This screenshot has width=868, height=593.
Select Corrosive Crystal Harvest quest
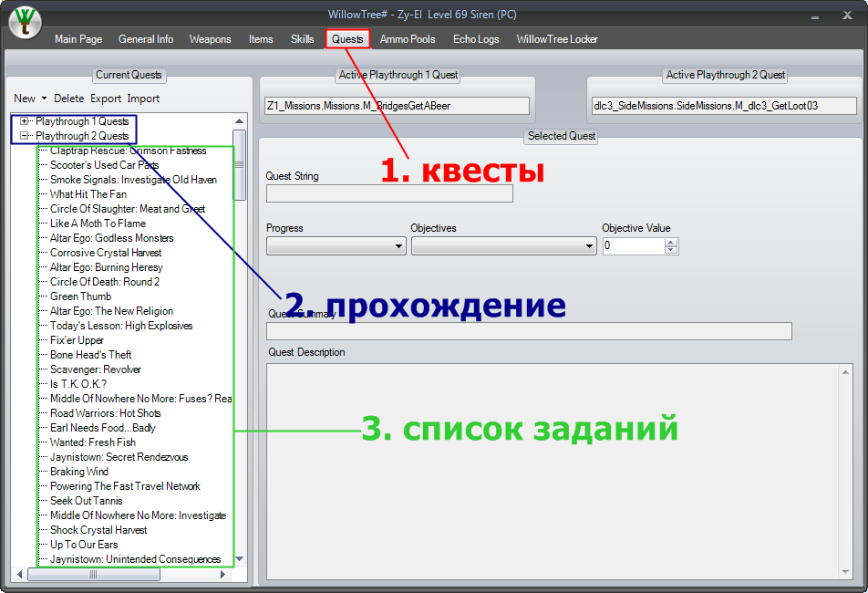point(106,253)
